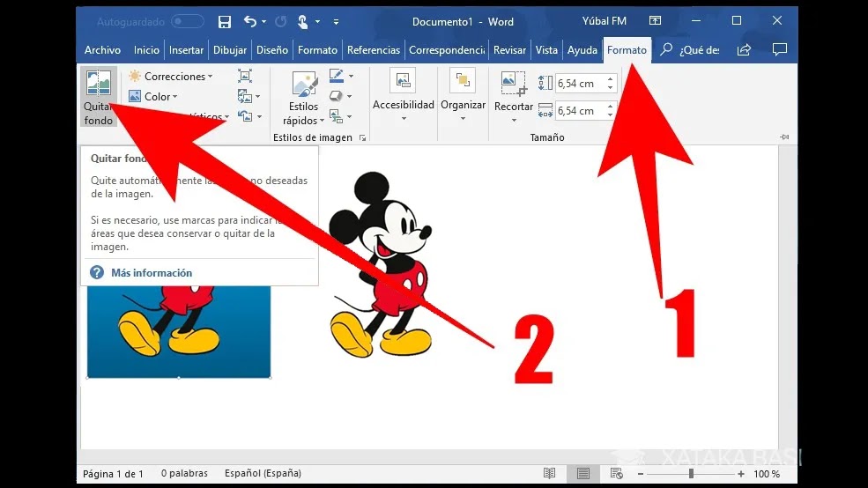Switch to Web Layout view icon
This screenshot has width=868, height=488.
point(616,474)
